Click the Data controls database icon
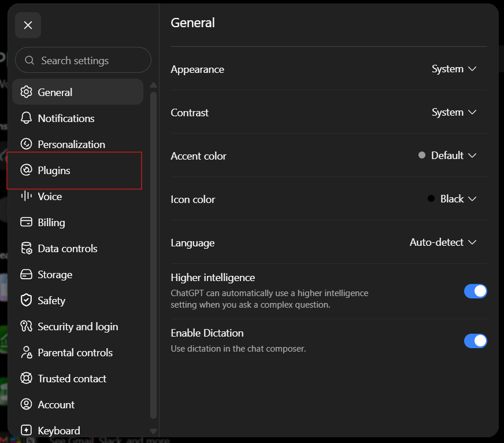Screen dimensions: 504x443 (x=27, y=248)
